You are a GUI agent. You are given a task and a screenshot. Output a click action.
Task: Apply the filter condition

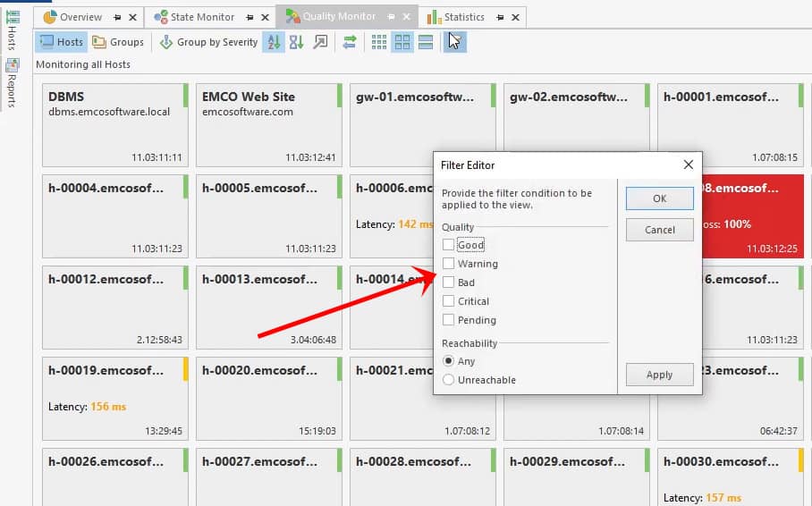point(659,375)
